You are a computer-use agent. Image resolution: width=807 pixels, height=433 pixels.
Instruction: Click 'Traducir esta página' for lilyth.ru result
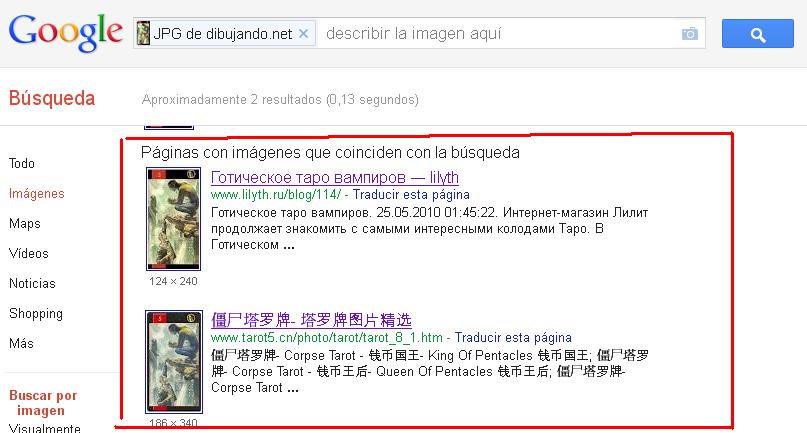(411, 195)
